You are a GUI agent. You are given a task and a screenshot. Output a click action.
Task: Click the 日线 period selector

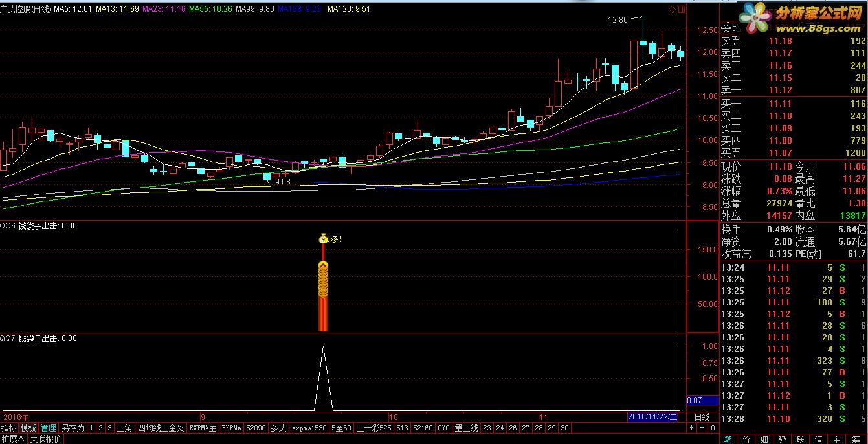[702, 417]
